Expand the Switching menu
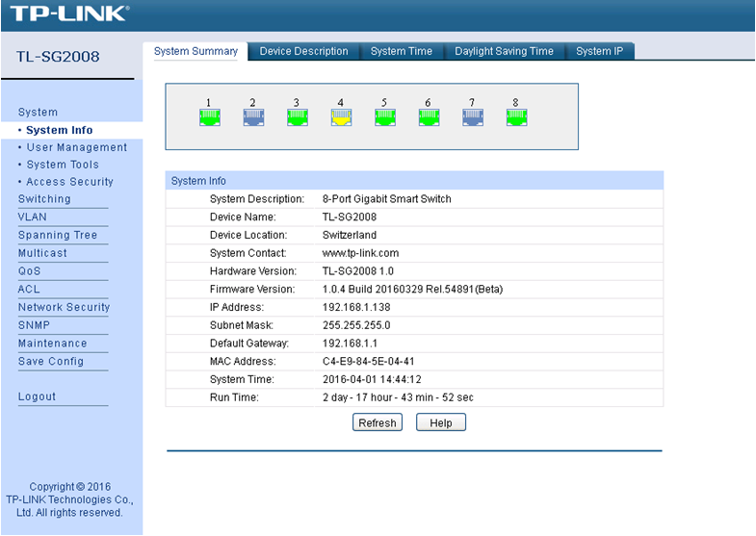This screenshot has width=756, height=536. (x=44, y=199)
